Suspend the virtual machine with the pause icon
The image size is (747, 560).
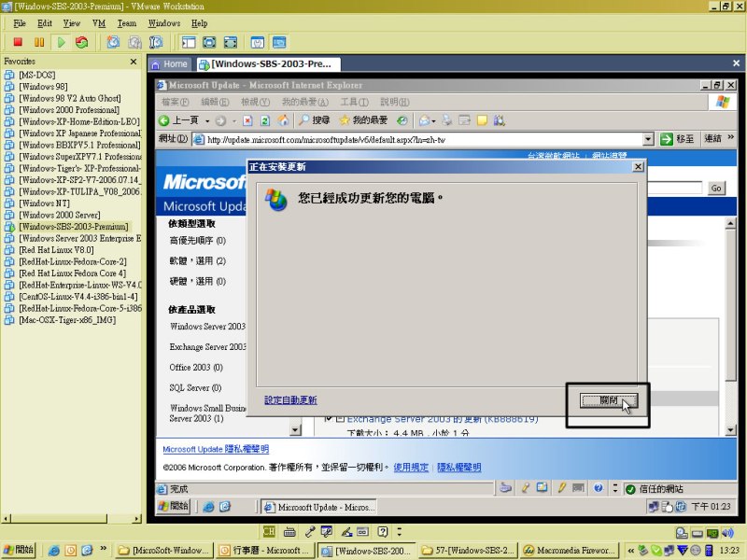click(x=39, y=42)
